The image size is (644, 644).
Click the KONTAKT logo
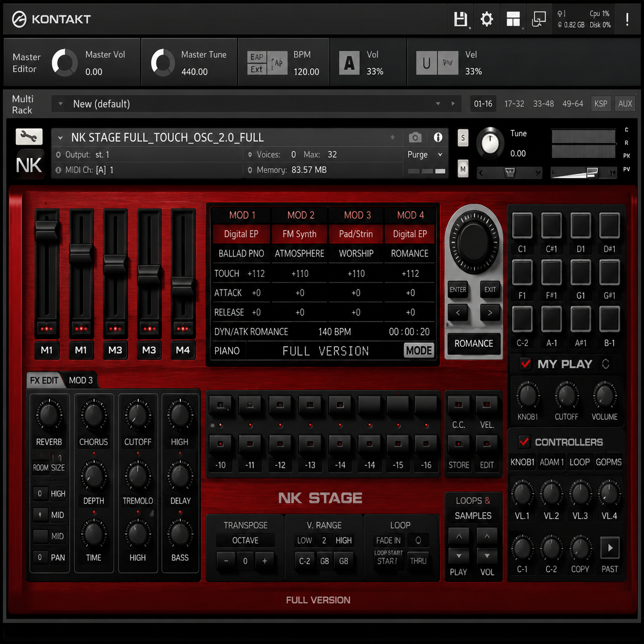click(51, 20)
